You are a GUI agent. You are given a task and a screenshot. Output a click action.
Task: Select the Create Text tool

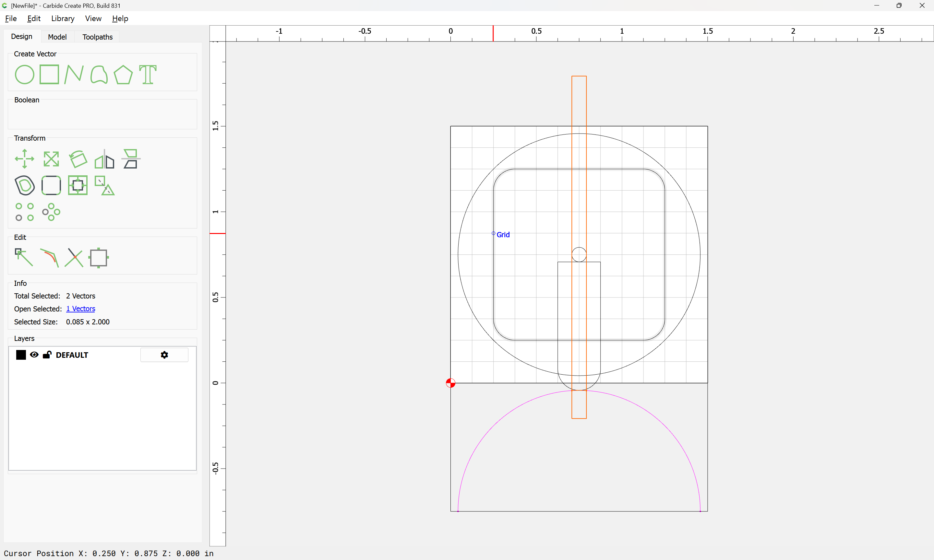(148, 74)
